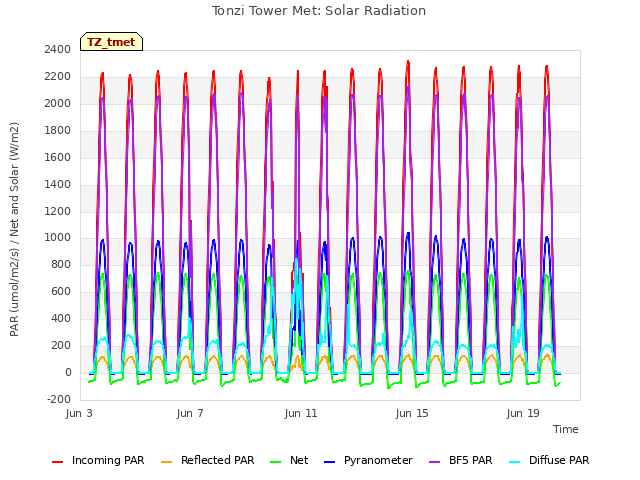Click the Jun 3 x-axis tick label
The height and width of the screenshot is (480, 640).
pyautogui.click(x=79, y=413)
